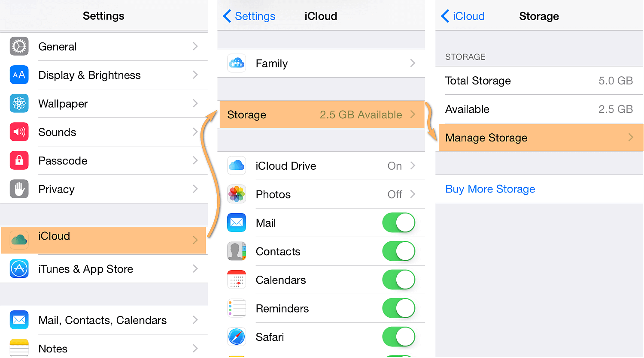Disable the Contacts sync switch

(398, 251)
